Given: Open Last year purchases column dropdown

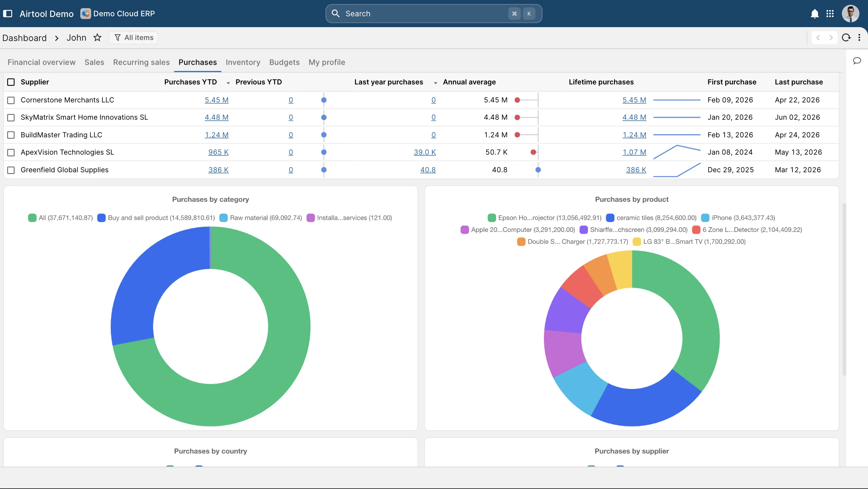Looking at the screenshot, I should 435,83.
